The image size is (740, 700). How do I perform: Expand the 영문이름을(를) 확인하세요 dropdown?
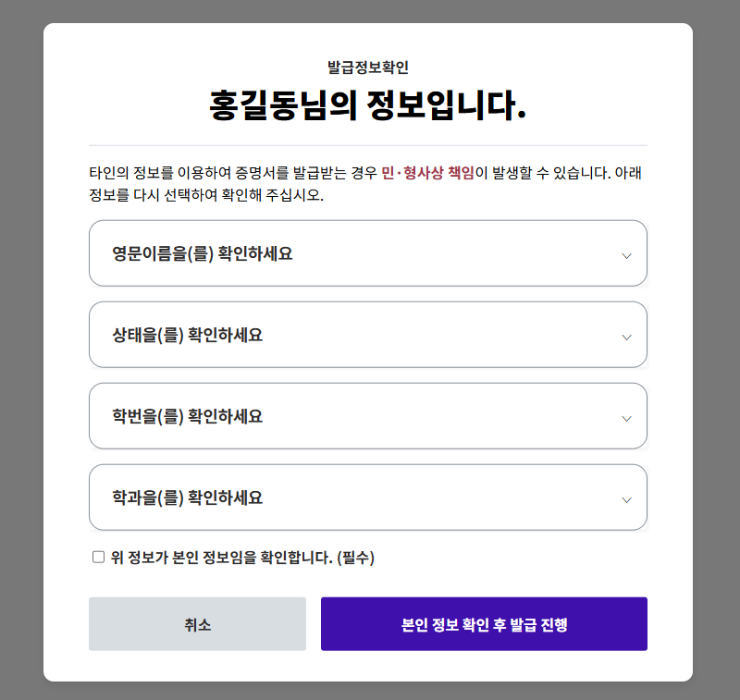click(x=367, y=253)
